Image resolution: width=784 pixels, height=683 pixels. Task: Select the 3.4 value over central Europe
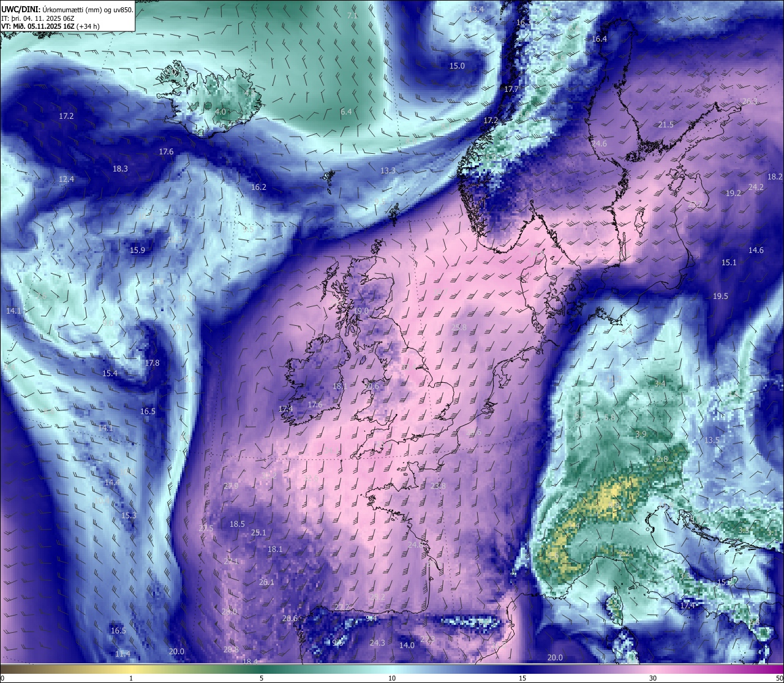pyautogui.click(x=660, y=383)
